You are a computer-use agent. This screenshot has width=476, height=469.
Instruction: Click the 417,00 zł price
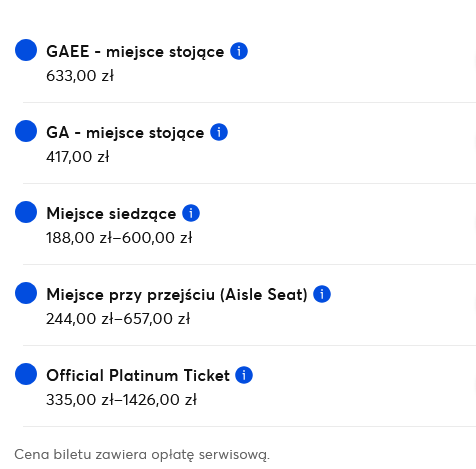point(78,157)
